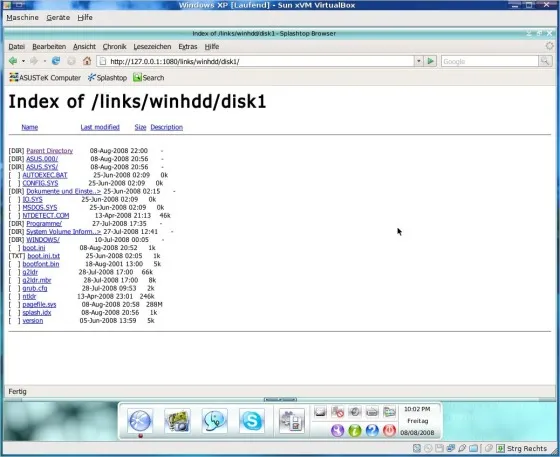Viewport: 560px width, 457px height.
Task: Open the ASUS.SYS/ folder link
Action: [x=42, y=167]
